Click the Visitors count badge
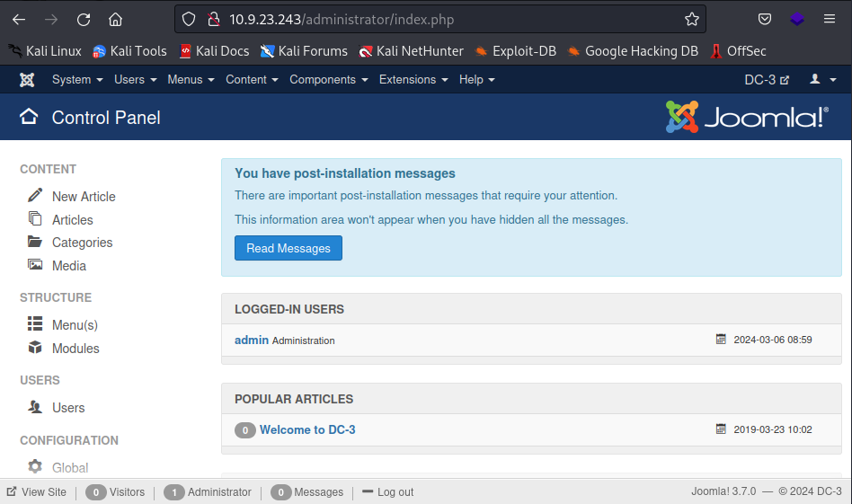This screenshot has width=852, height=504. [96, 492]
